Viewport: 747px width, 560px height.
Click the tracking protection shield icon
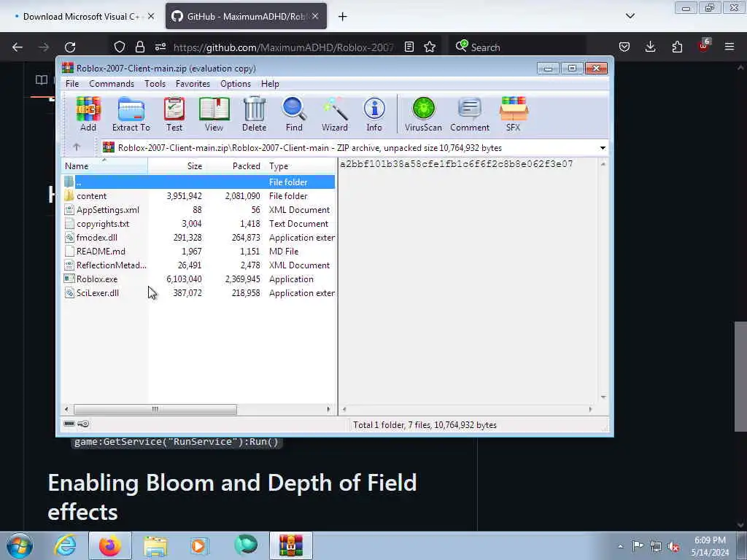click(120, 47)
